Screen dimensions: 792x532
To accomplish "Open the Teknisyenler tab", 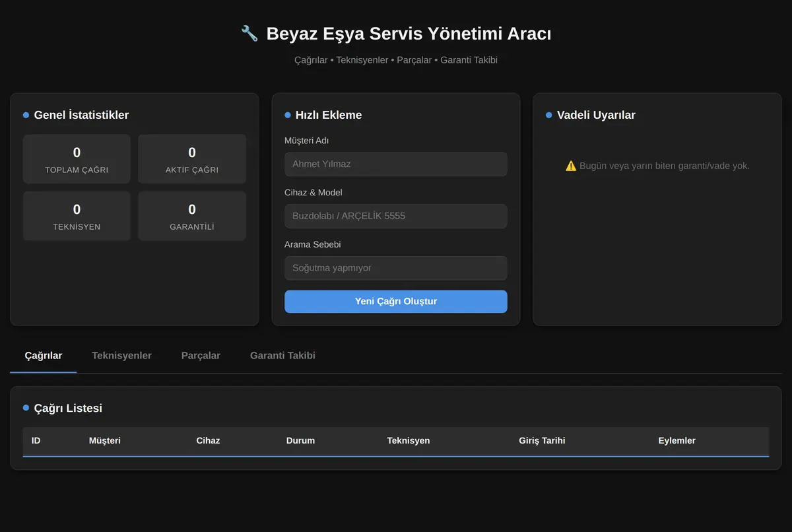I will [121, 356].
